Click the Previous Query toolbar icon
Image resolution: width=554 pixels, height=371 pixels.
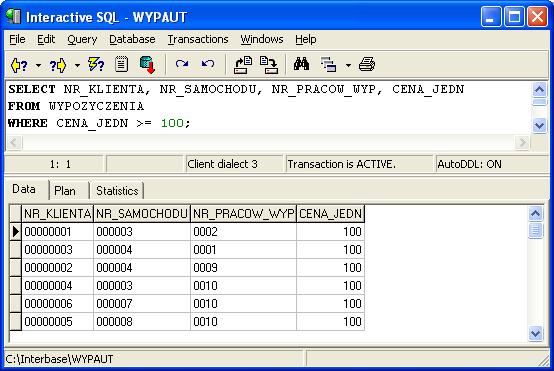tap(19, 65)
